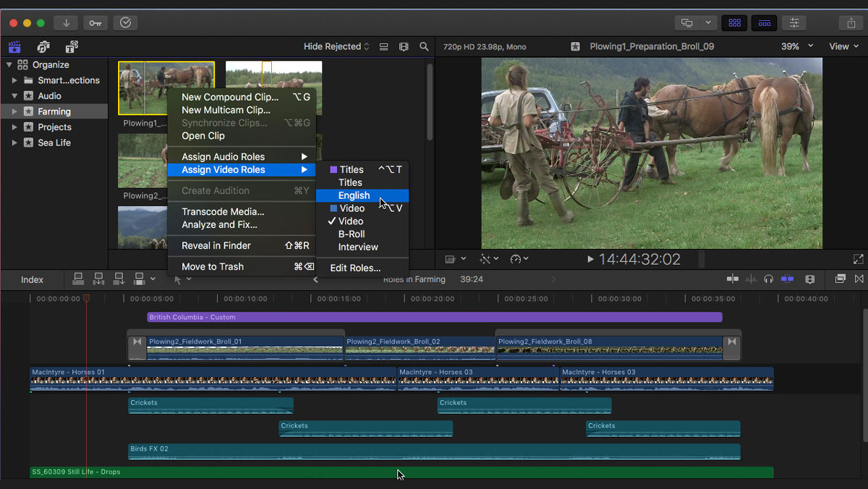Open the clip appearance icon beside Hide Rejected
This screenshot has width=868, height=489.
383,46
